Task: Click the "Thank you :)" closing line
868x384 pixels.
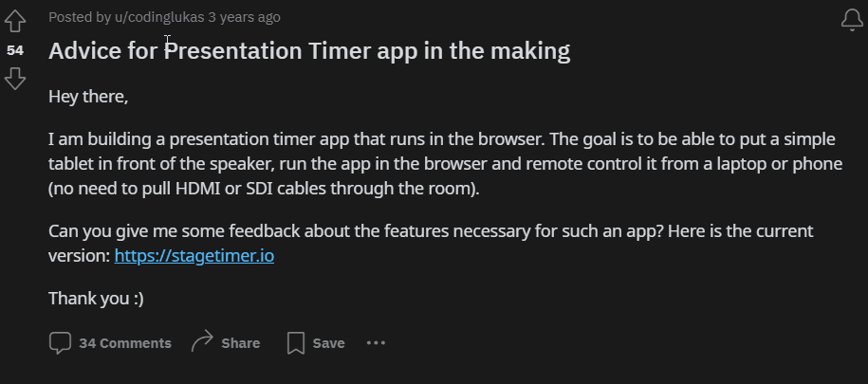Action: [x=97, y=299]
